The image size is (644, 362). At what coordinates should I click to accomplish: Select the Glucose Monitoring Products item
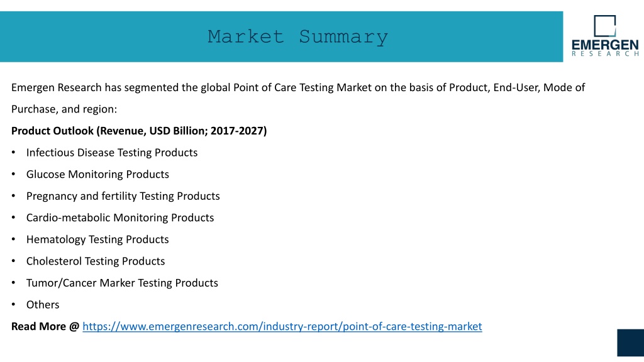tap(97, 175)
